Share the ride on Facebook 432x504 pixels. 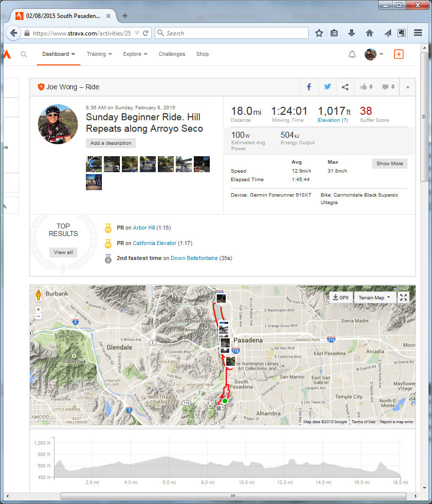(x=309, y=87)
